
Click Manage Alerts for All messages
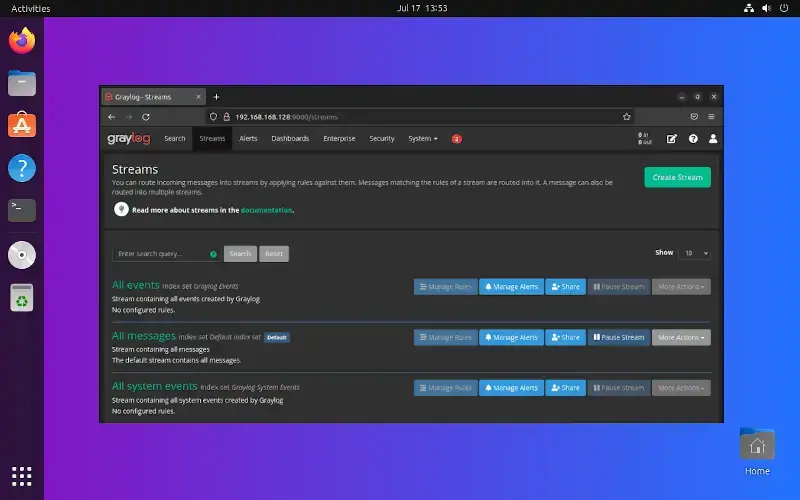point(511,337)
